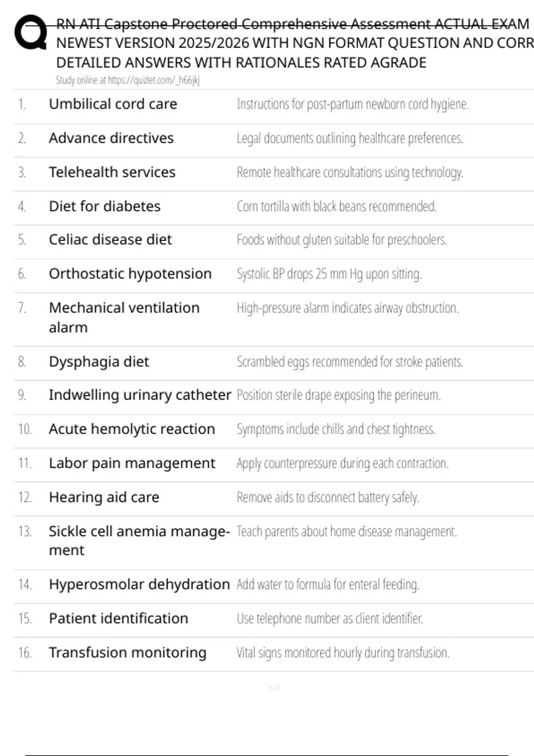The image size is (534, 756).
Task: Open the quizlet.com study link
Action: coord(154,80)
